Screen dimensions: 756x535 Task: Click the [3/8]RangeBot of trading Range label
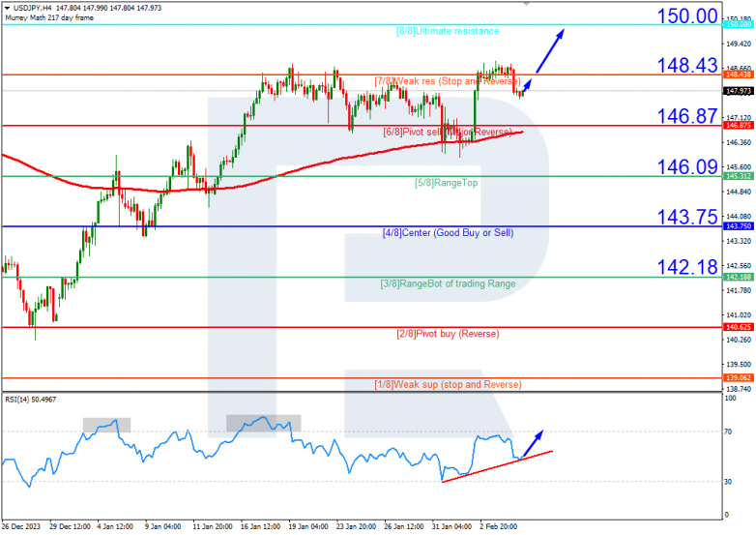coord(448,283)
